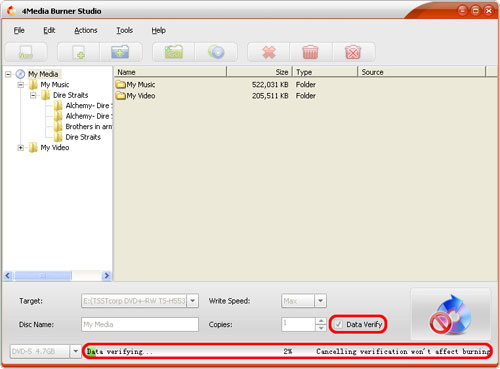Sort by the Type column header

[x=325, y=72]
